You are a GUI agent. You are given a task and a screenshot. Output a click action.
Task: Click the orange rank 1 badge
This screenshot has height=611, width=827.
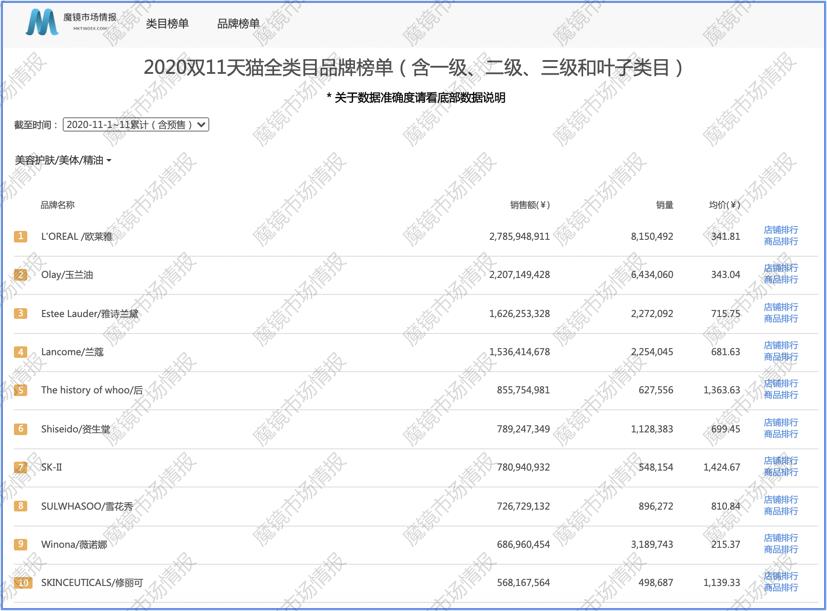pos(21,235)
